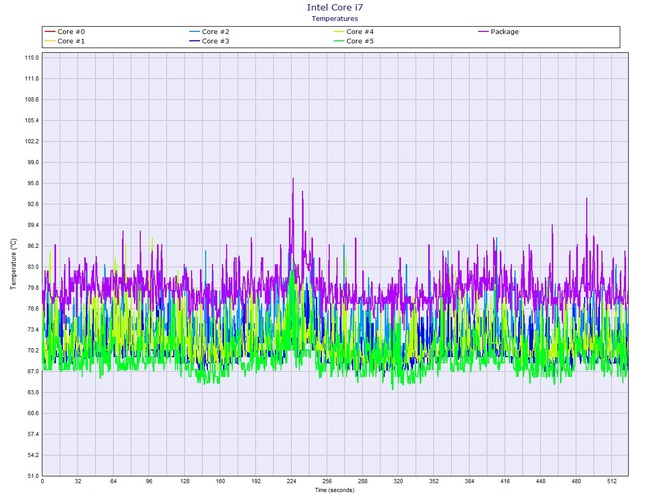Image resolution: width=670 pixels, height=502 pixels.
Task: Click the Core #3 legend label
Action: pos(215,41)
